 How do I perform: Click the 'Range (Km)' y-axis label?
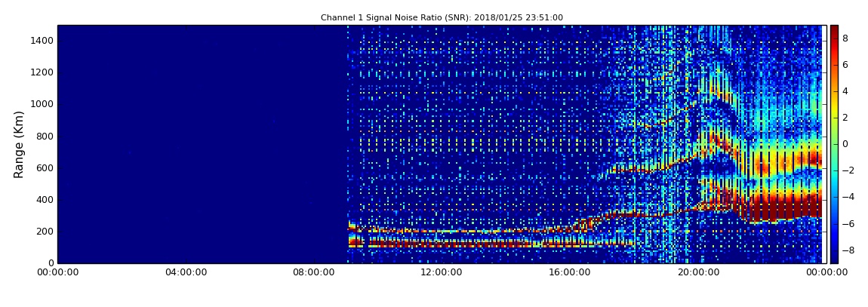19,144
